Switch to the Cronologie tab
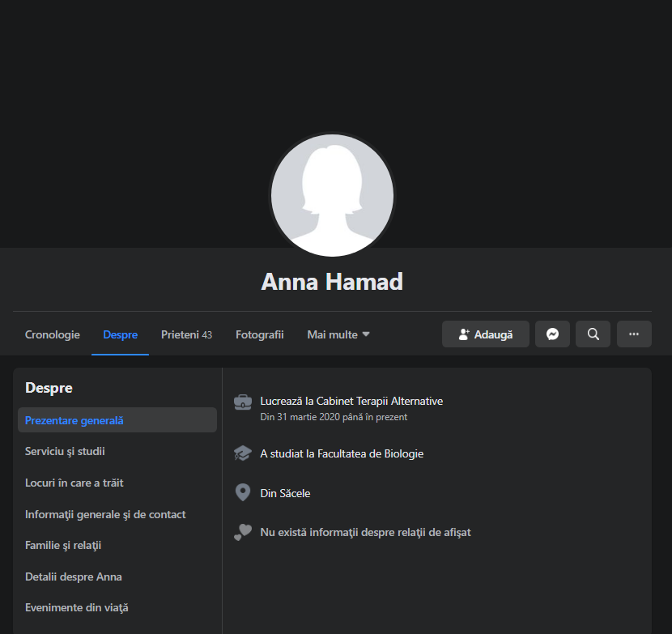672x634 pixels. coord(53,334)
